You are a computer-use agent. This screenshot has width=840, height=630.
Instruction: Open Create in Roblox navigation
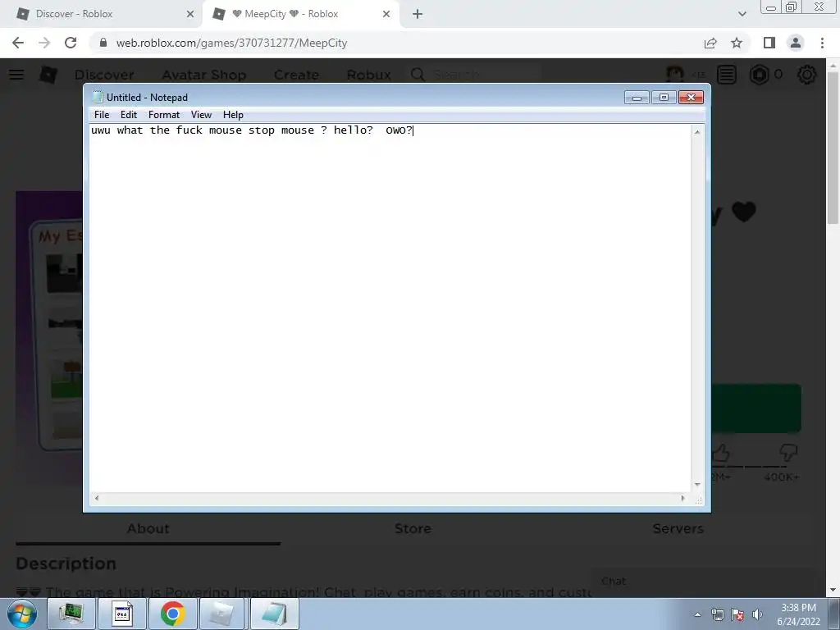296,75
